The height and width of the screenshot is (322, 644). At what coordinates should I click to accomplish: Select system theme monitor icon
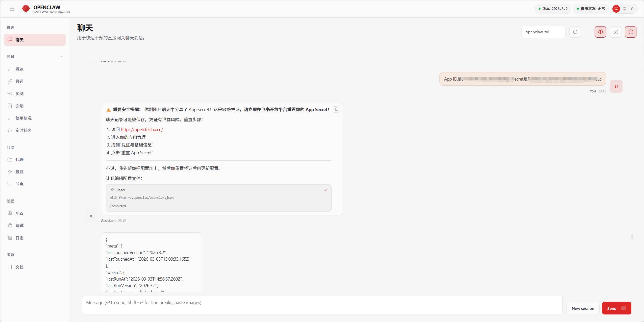tap(616, 9)
